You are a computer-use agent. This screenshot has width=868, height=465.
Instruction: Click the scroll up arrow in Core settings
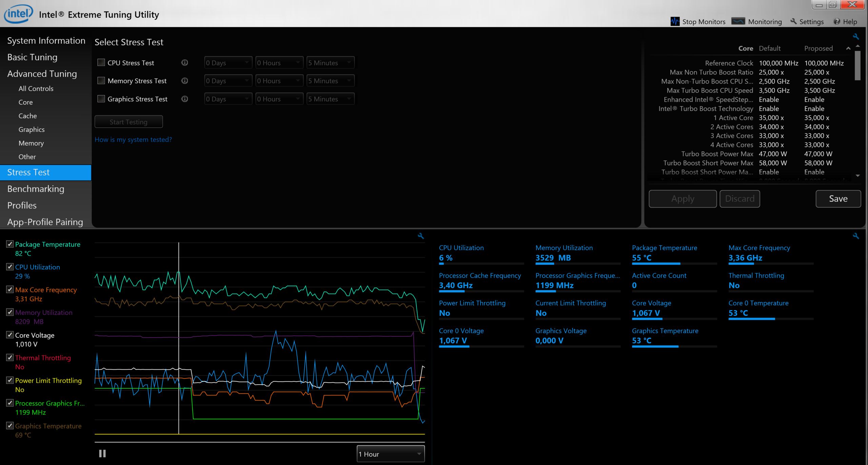[857, 46]
